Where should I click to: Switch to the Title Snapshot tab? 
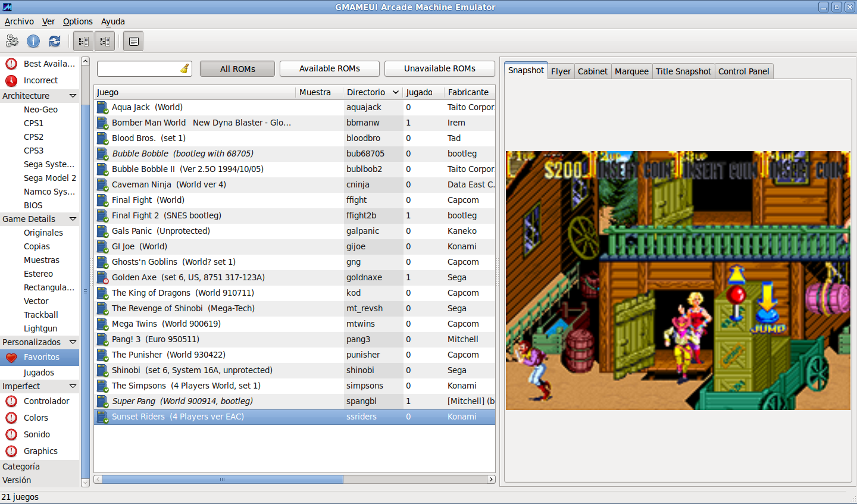click(683, 71)
